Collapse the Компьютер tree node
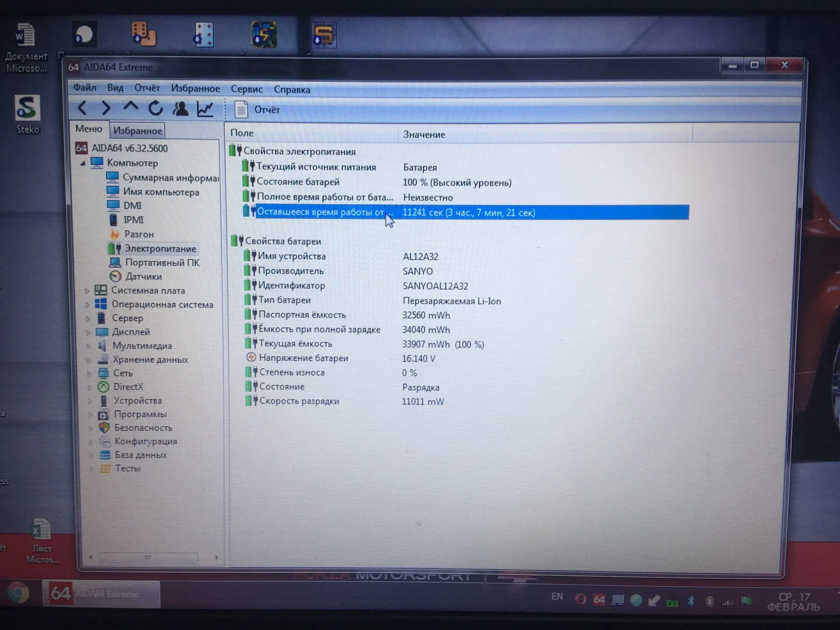The width and height of the screenshot is (840, 630). tap(83, 163)
